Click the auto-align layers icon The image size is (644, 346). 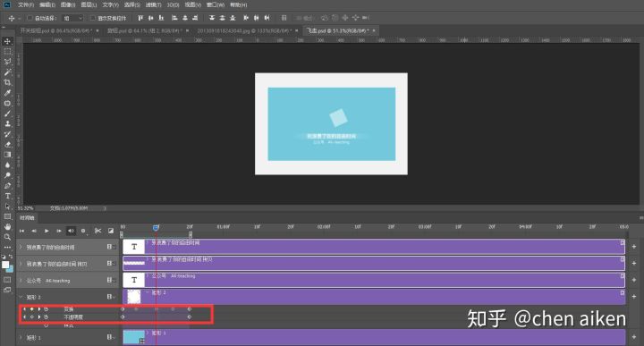(x=284, y=18)
